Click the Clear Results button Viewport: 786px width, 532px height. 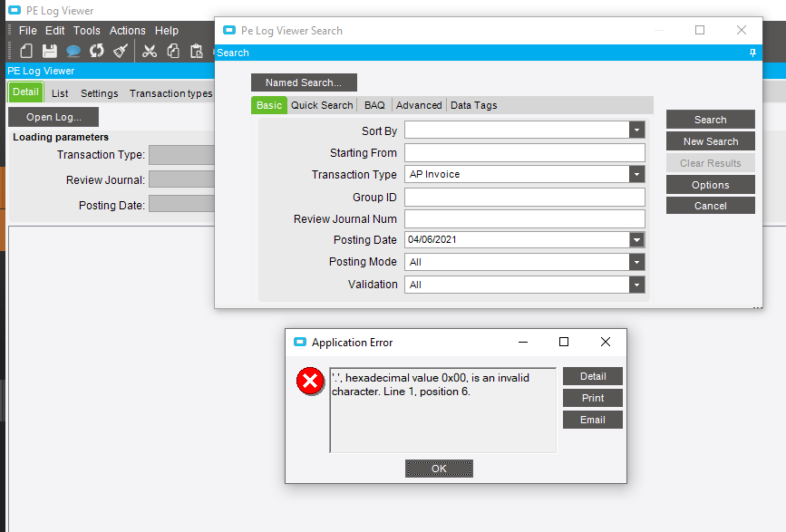[711, 163]
